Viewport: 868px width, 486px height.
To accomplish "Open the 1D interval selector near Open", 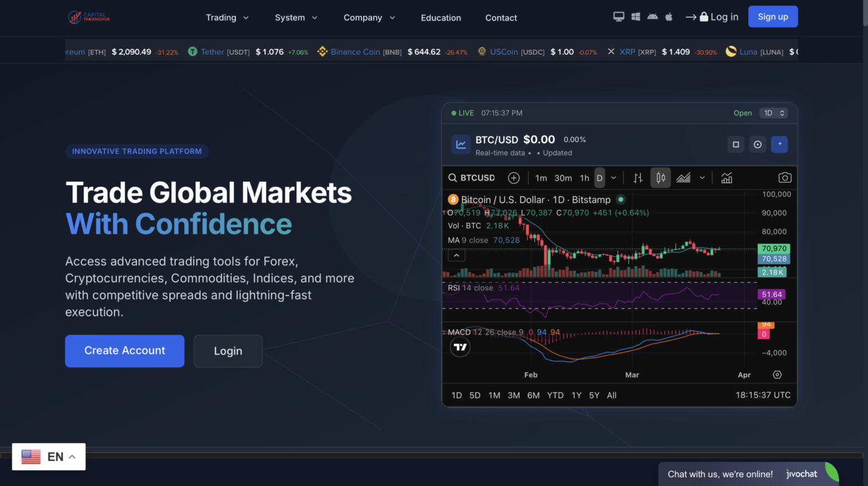I will click(773, 112).
